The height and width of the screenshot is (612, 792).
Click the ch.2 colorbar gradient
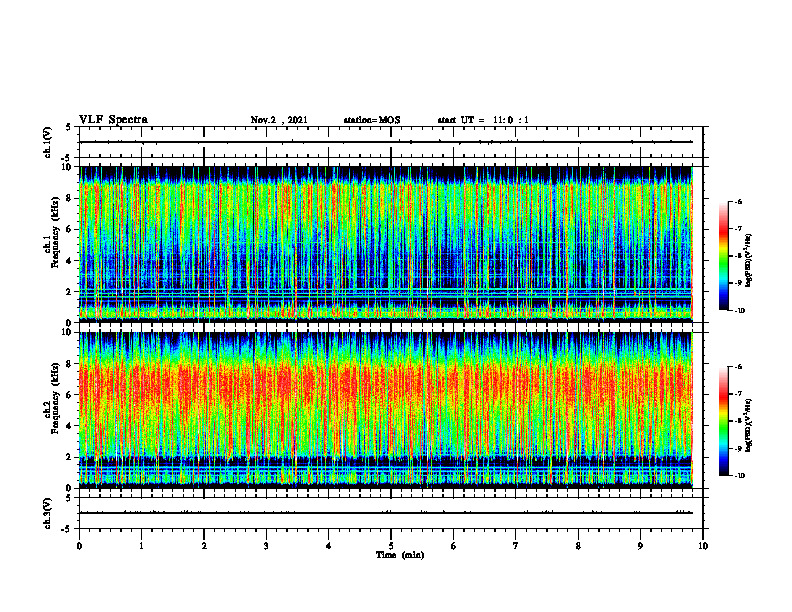(723, 421)
